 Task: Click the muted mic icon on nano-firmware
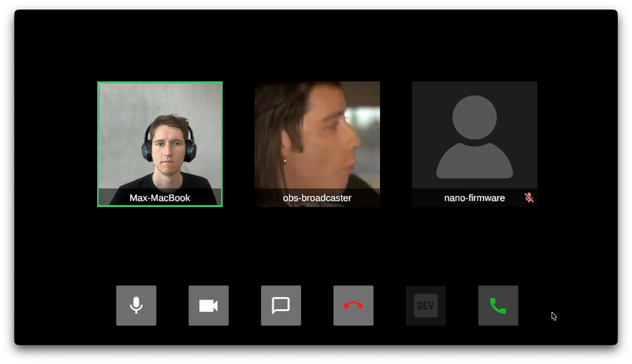click(529, 198)
